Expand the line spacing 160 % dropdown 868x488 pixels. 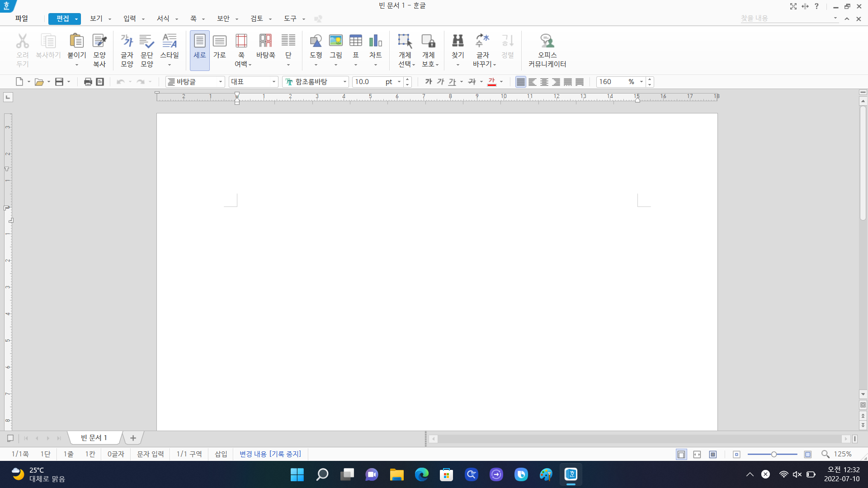[641, 82]
